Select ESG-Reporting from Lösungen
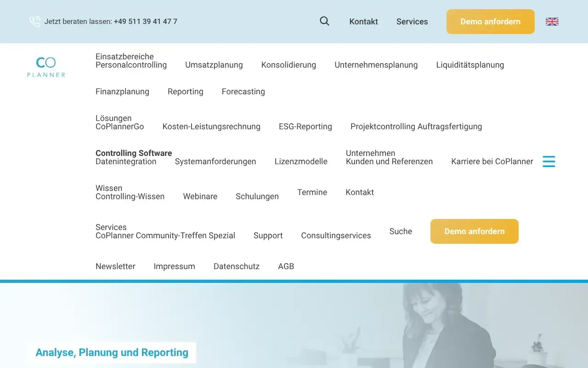This screenshot has height=368, width=588. click(x=305, y=126)
